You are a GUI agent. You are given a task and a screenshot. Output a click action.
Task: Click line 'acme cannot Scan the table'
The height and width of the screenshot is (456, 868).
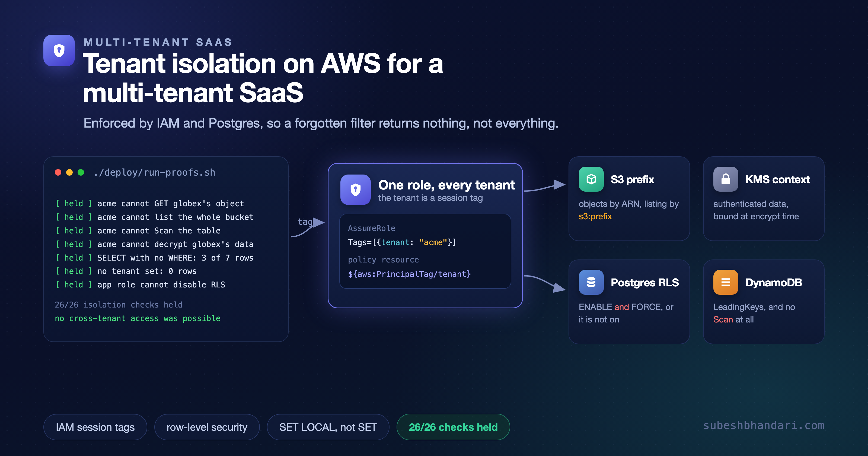(159, 230)
